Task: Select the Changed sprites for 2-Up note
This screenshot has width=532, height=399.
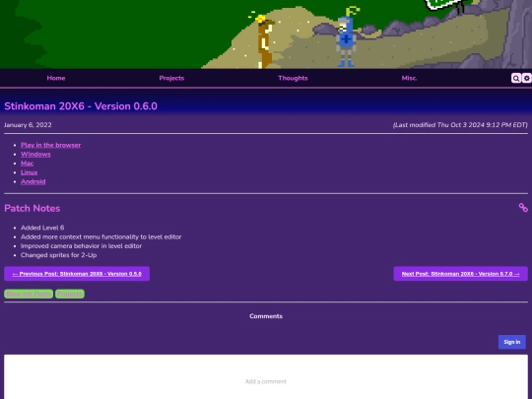Action: (x=59, y=255)
